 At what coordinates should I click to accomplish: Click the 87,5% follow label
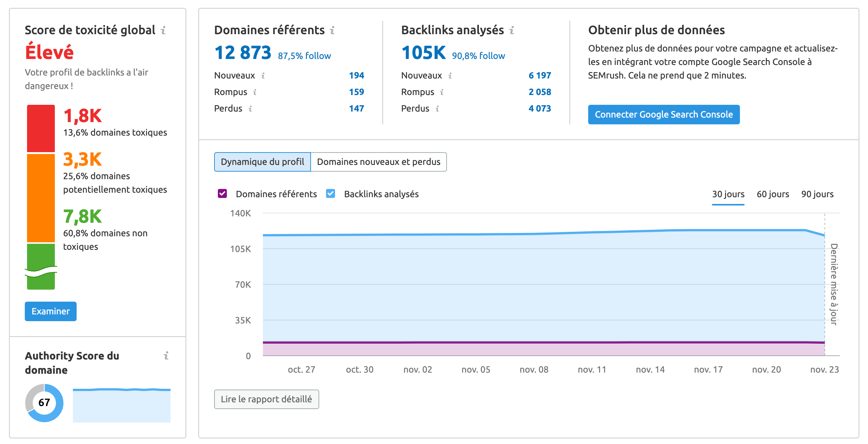click(304, 56)
